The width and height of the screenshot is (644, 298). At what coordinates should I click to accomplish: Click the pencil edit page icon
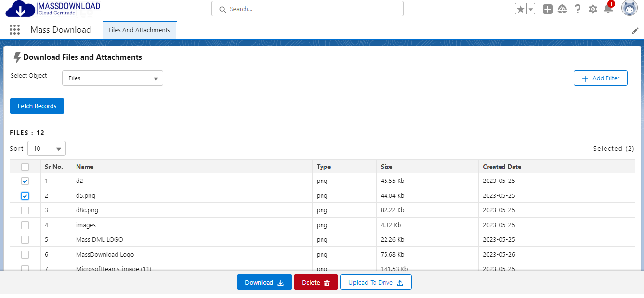click(635, 31)
